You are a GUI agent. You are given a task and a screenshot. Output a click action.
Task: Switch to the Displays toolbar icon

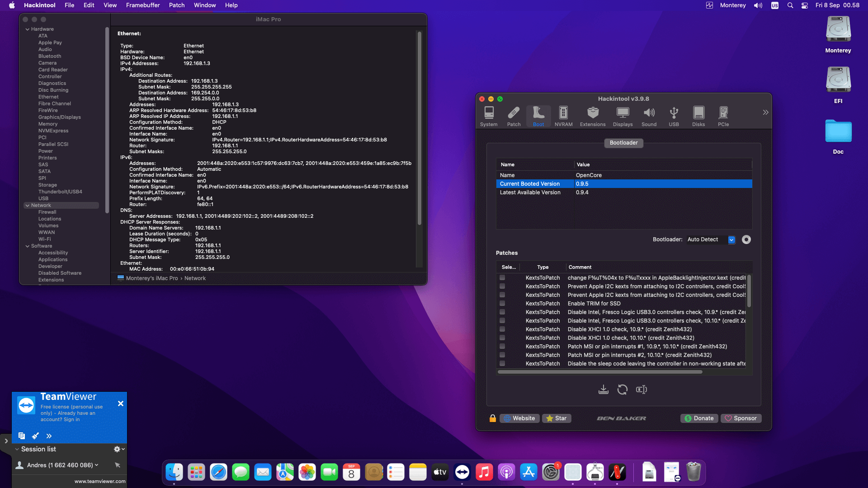click(623, 116)
